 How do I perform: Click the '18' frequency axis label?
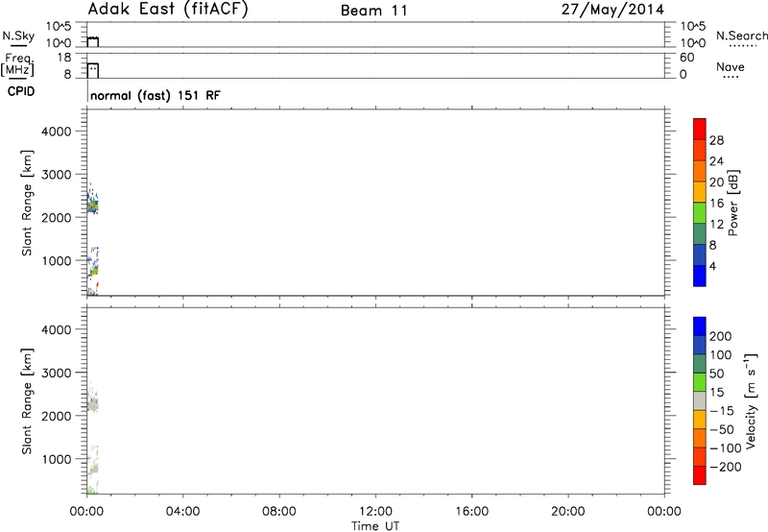(x=64, y=58)
